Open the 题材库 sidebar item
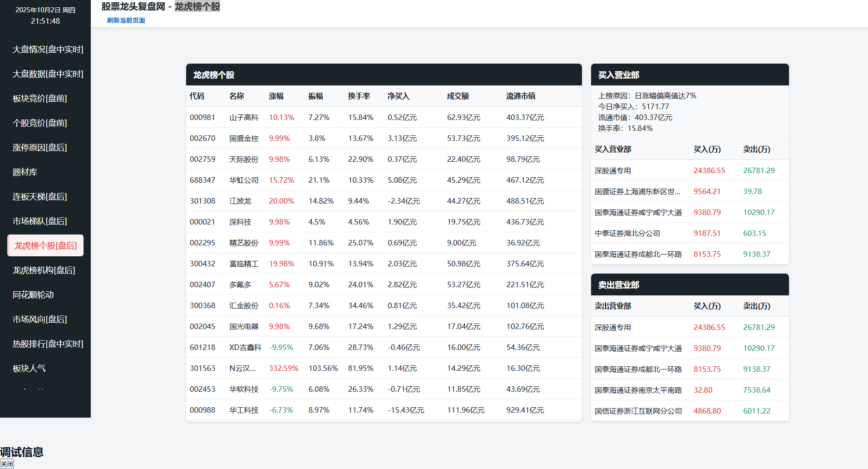 (x=25, y=172)
